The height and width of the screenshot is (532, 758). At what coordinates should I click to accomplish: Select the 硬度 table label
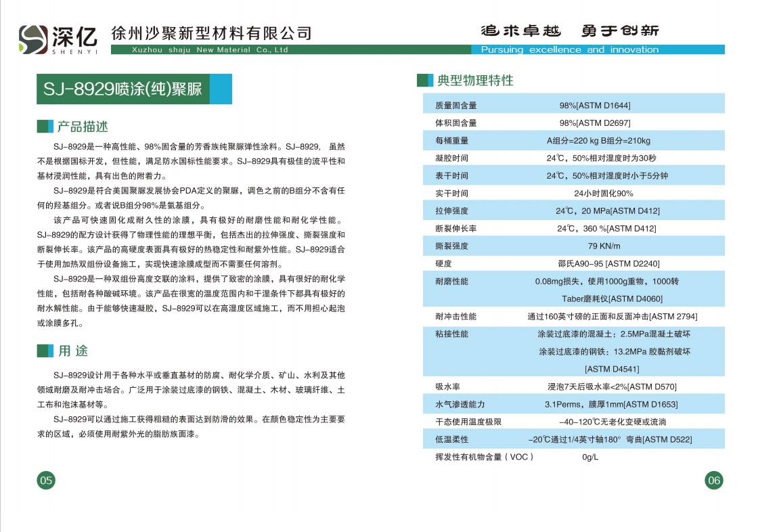click(443, 263)
